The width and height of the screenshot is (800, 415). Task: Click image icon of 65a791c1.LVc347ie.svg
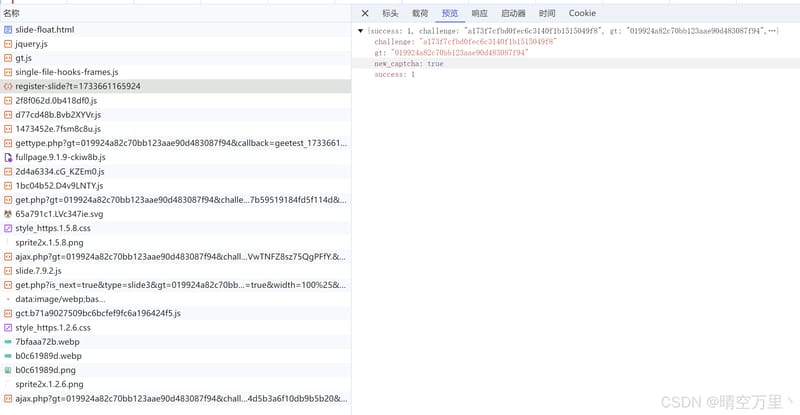[x=8, y=214]
